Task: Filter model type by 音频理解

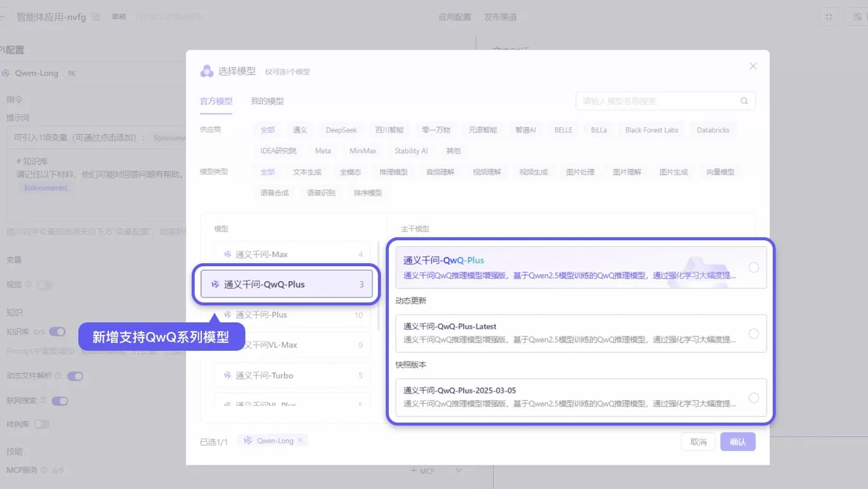Action: pyautogui.click(x=440, y=172)
